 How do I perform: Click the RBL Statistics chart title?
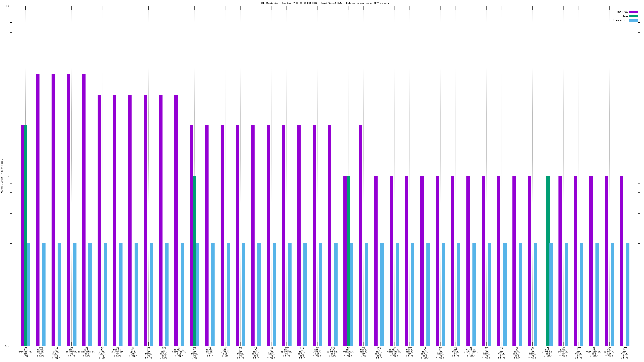click(325, 3)
